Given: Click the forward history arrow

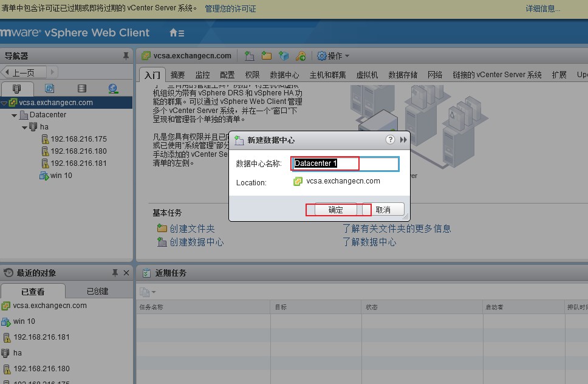Looking at the screenshot, I should (52, 72).
